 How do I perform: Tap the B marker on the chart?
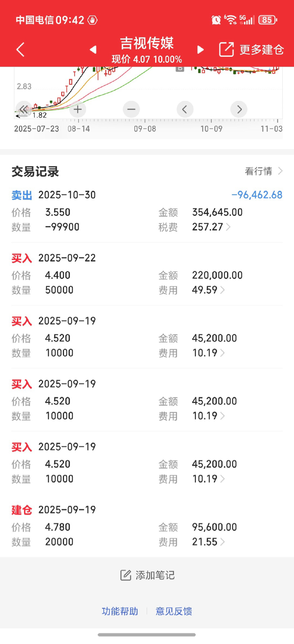180,69
